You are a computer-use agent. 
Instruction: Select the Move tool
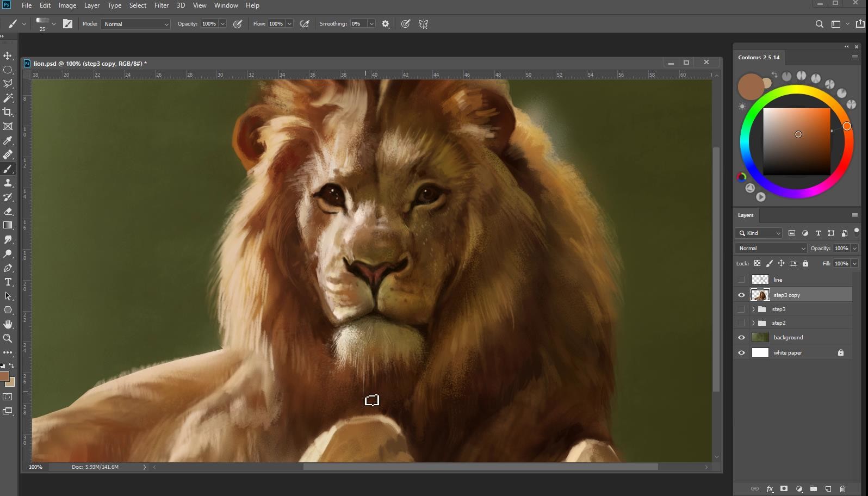pyautogui.click(x=8, y=56)
